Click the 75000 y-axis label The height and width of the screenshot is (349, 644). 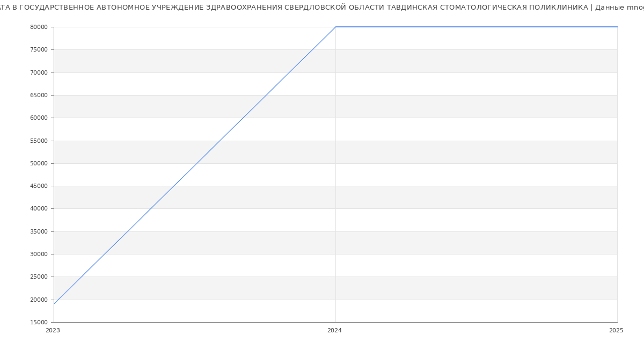click(39, 49)
